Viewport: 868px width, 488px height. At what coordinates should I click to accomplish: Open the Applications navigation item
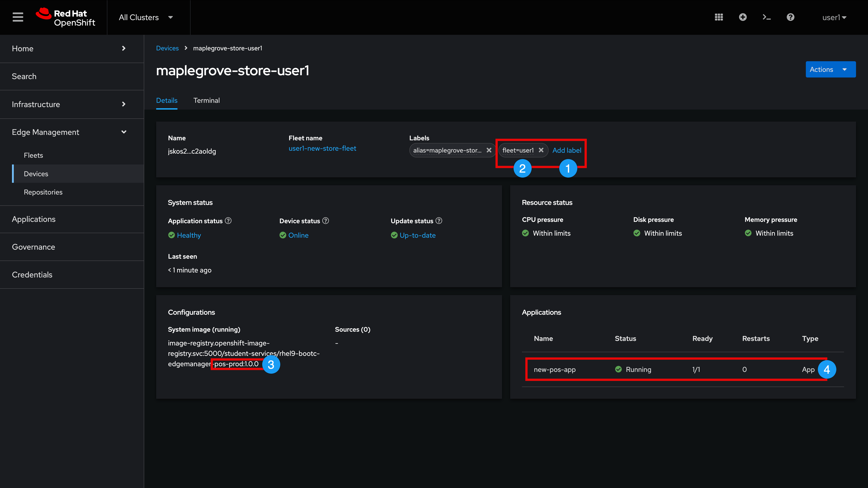(x=72, y=219)
